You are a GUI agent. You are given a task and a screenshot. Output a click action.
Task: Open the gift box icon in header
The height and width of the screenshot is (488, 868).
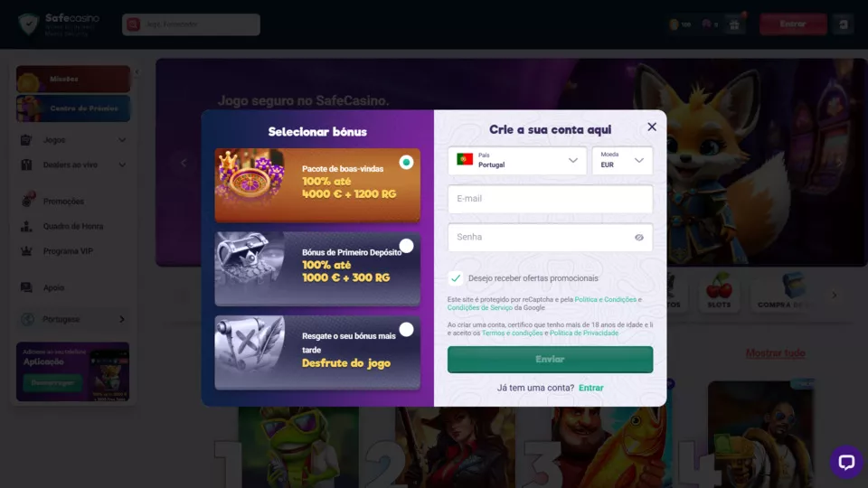(734, 25)
